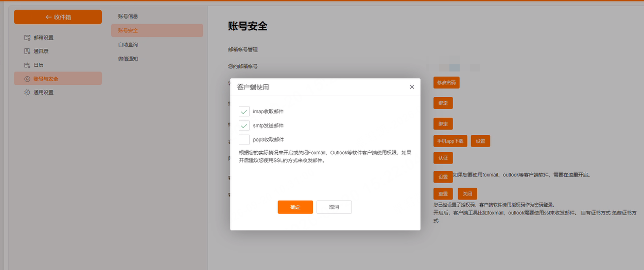Go back using the 收件箱 button
The image size is (644, 270).
(x=58, y=17)
